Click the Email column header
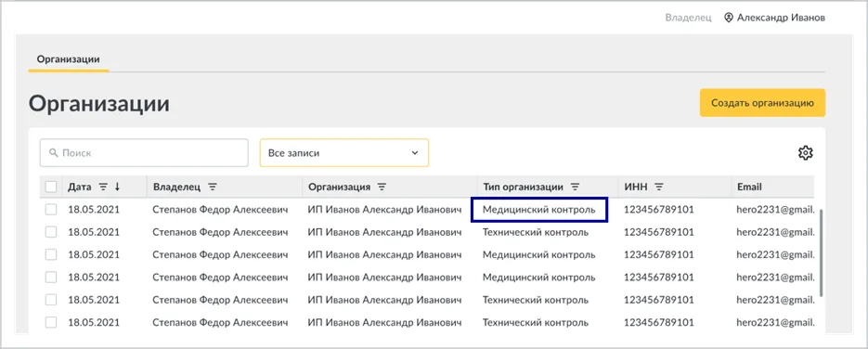The image size is (868, 349). tap(749, 187)
